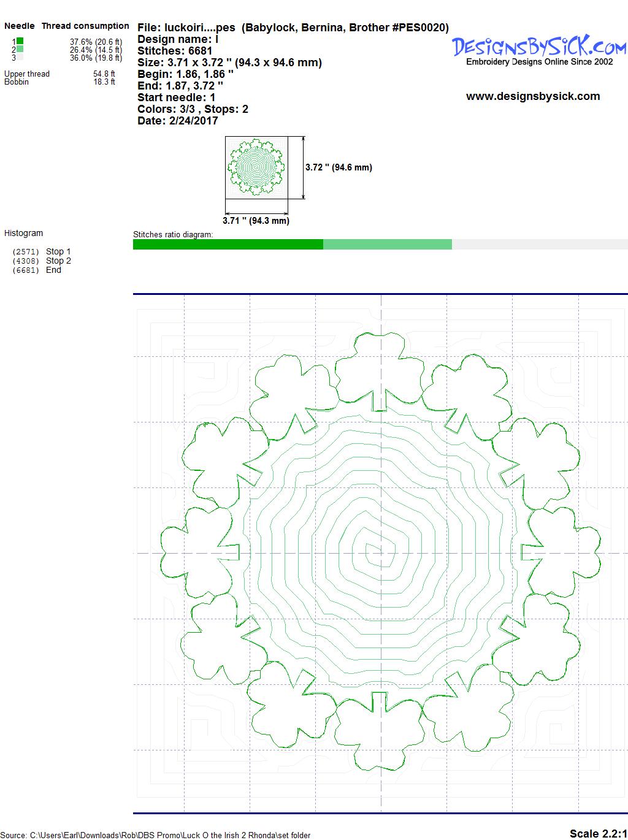628x840 pixels.
Task: Click the light green stitches ratio segment
Action: tap(387, 245)
